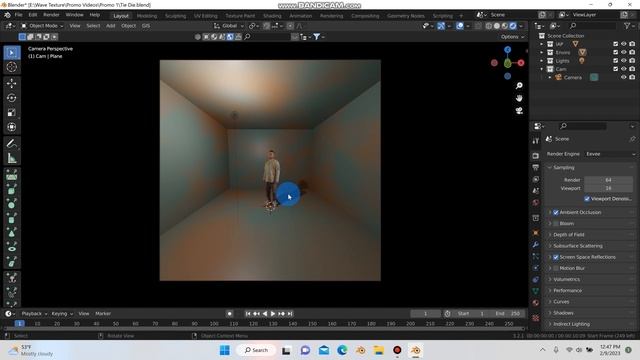Toggle camera view with camera gizmo icon
The width and height of the screenshot is (640, 360).
coord(519,111)
